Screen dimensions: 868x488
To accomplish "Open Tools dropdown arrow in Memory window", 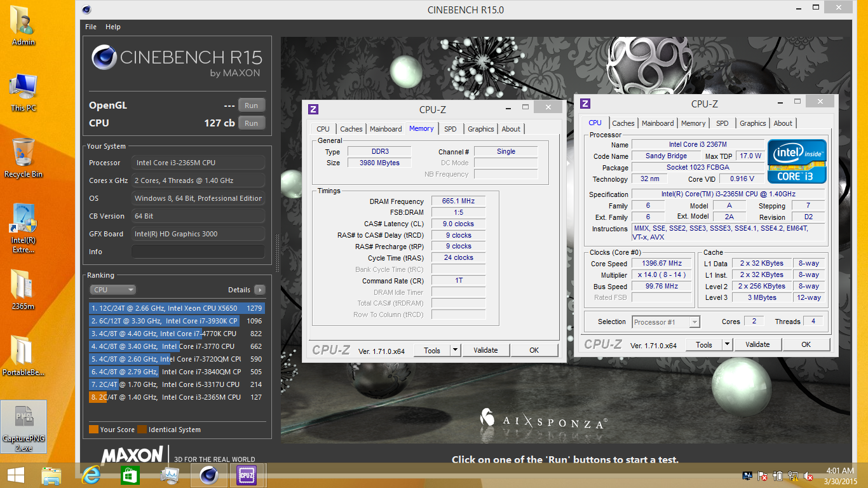I will coord(455,350).
